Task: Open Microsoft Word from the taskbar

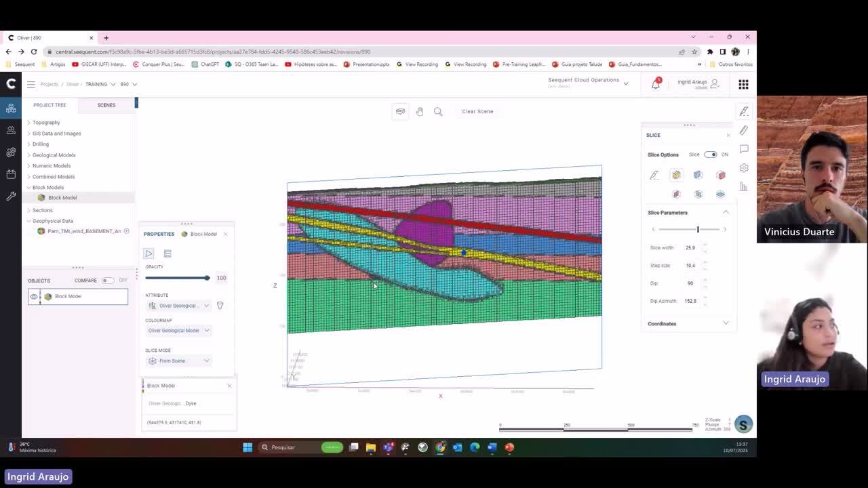Action: pos(492,447)
